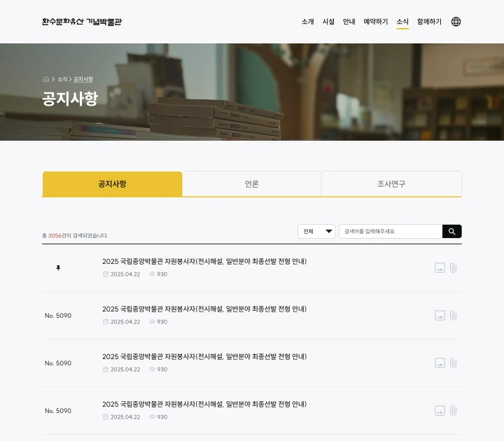
Task: Click the magnifier search button
Action: tap(452, 232)
